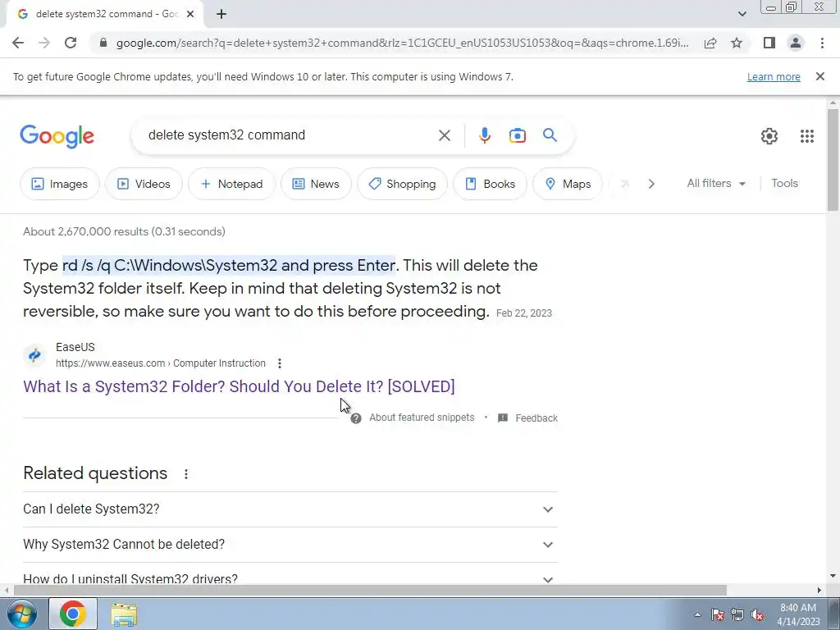The image size is (840, 630).
Task: Switch to Books results
Action: 490,184
